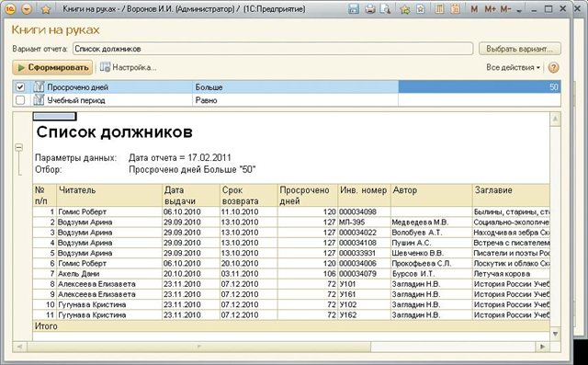Select reader Гомис Роберт in row 1
This screenshot has width=588, height=365.
(x=109, y=212)
